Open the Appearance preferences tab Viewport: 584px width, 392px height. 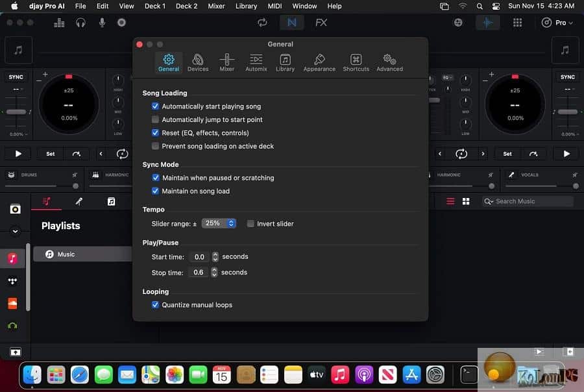click(319, 62)
